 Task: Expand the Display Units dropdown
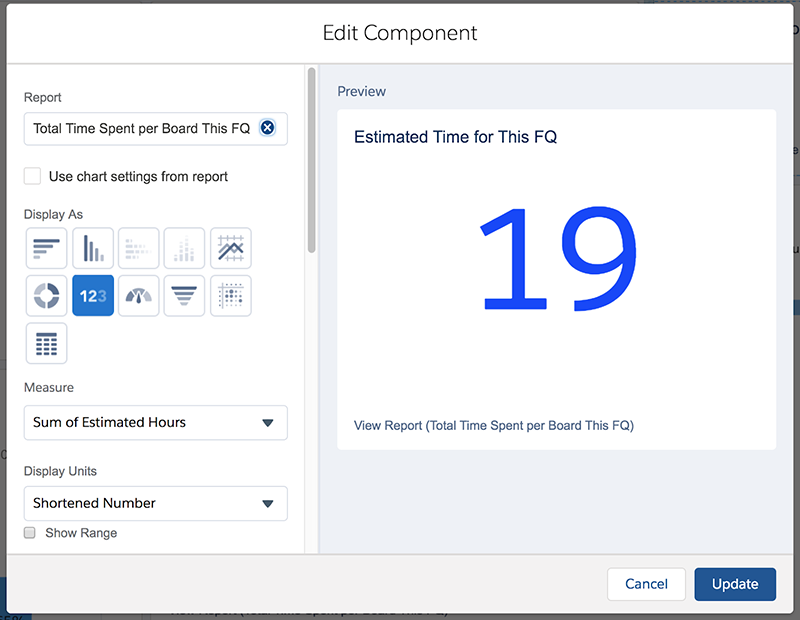(155, 503)
